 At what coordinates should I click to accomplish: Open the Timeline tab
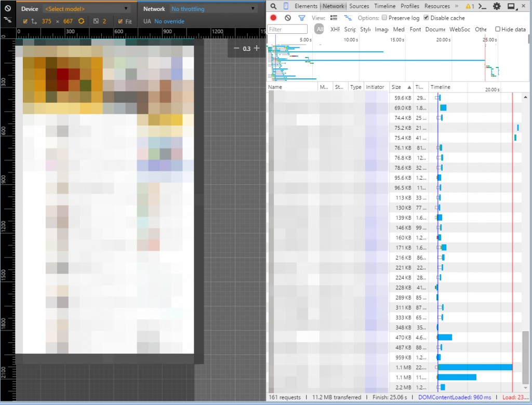pyautogui.click(x=384, y=6)
